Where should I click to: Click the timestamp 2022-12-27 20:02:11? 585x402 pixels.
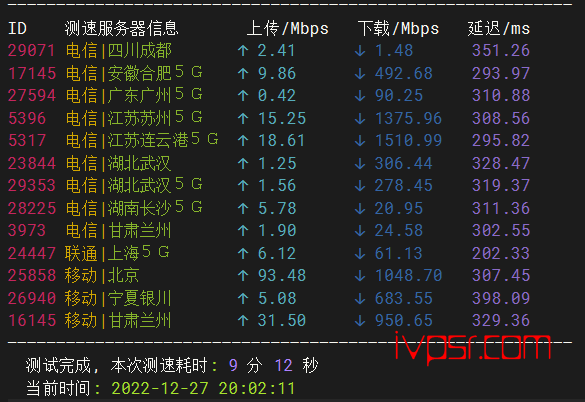tap(203, 389)
